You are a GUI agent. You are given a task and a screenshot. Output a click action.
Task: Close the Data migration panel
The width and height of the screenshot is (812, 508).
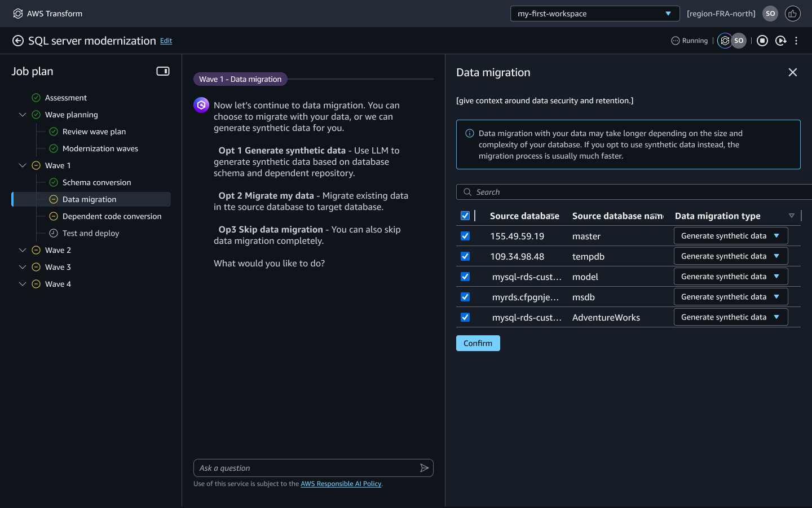pos(792,72)
